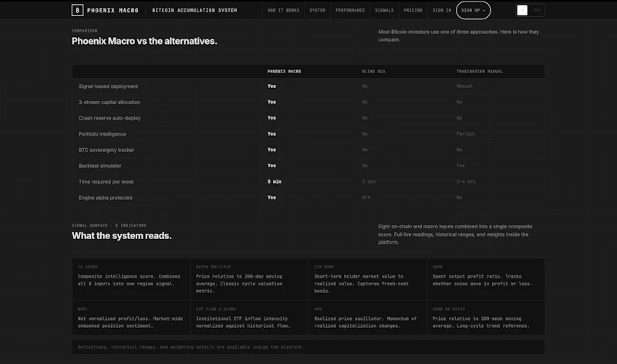Image resolution: width=617 pixels, height=364 pixels.
Task: Click the Manual value in Signal-based deployment row
Action: tap(465, 86)
